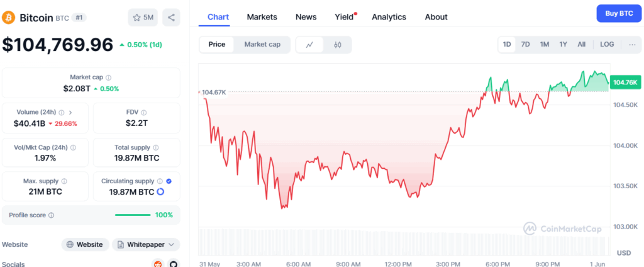Show Profile score info icon
Viewport: 644px width, 267px height.
(52, 215)
